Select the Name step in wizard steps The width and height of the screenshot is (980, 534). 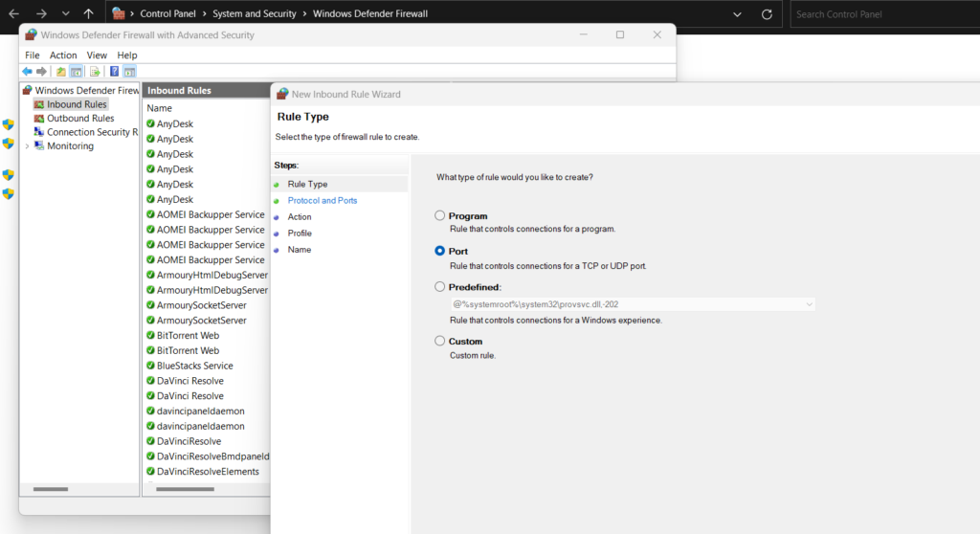point(300,249)
